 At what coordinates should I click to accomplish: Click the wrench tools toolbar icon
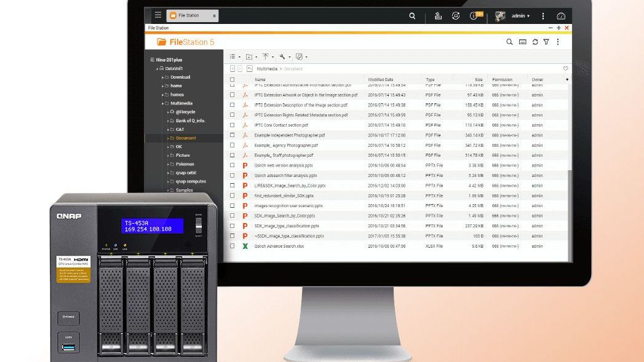282,57
